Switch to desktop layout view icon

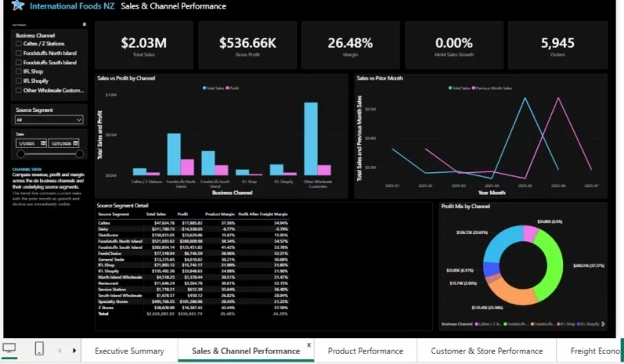tap(9, 348)
